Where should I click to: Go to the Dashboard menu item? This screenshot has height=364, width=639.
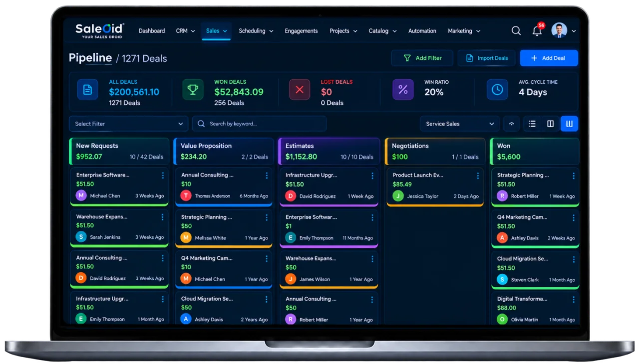152,31
